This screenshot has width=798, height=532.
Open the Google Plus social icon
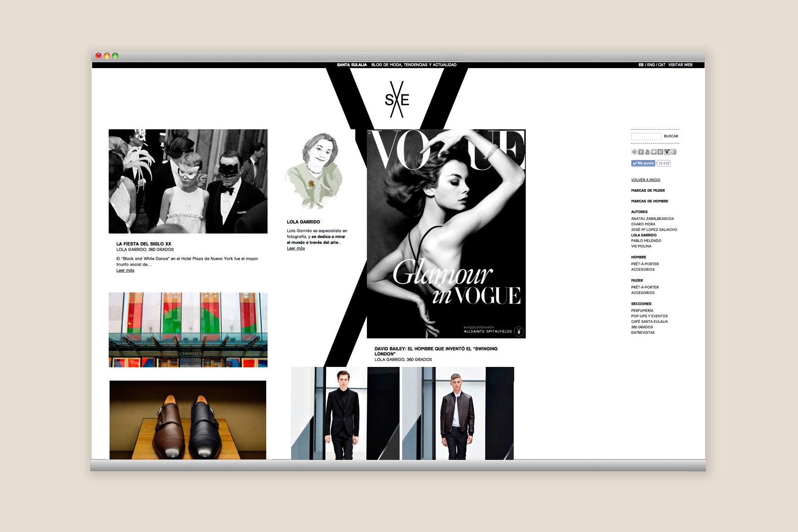point(673,152)
